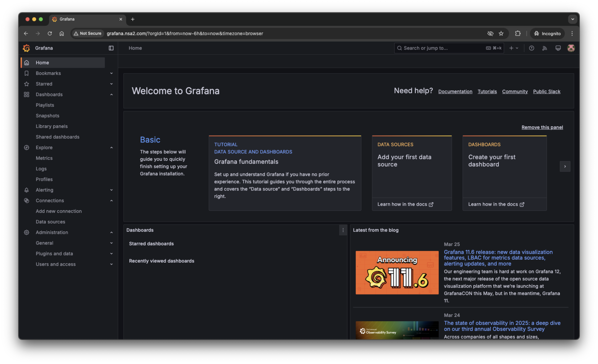
Task: Expand the Plugins and data chevron
Action: pos(111,254)
